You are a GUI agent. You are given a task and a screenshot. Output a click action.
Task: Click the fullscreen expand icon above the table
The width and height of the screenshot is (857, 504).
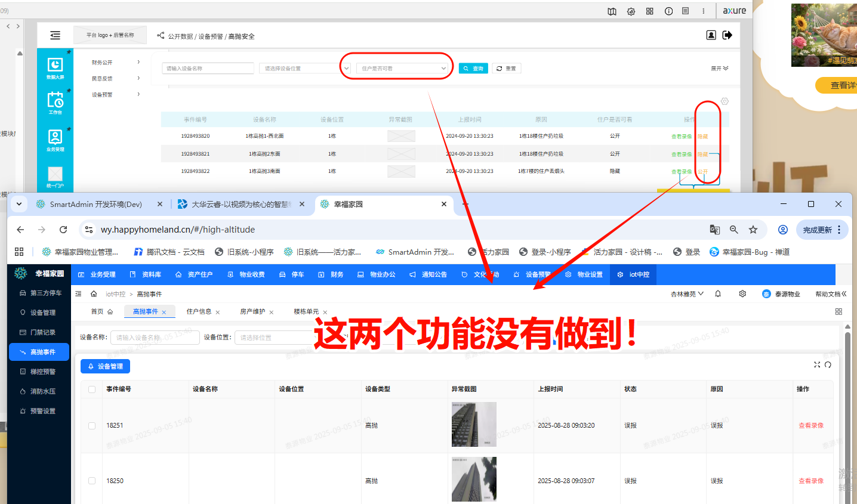(817, 364)
